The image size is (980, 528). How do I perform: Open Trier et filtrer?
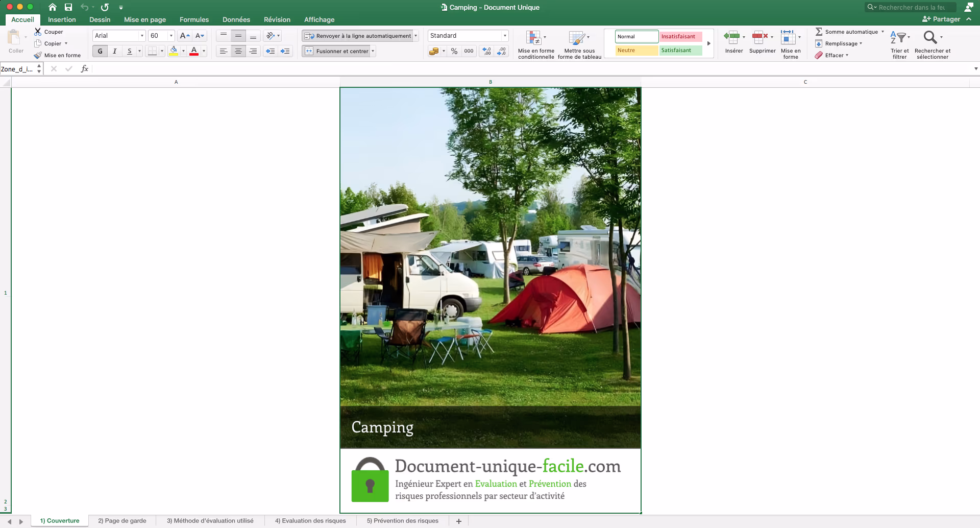[x=899, y=45]
